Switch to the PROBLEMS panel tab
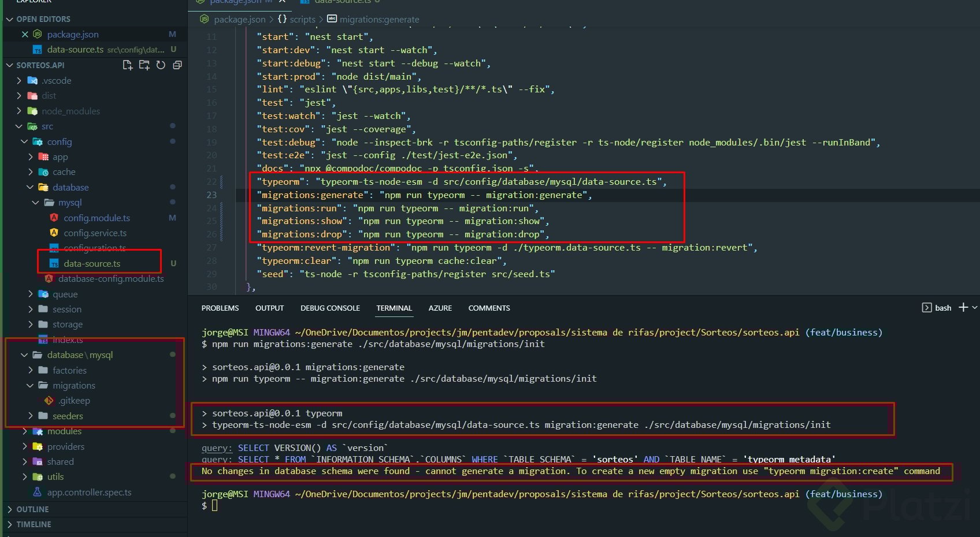This screenshot has height=537, width=980. (x=220, y=308)
